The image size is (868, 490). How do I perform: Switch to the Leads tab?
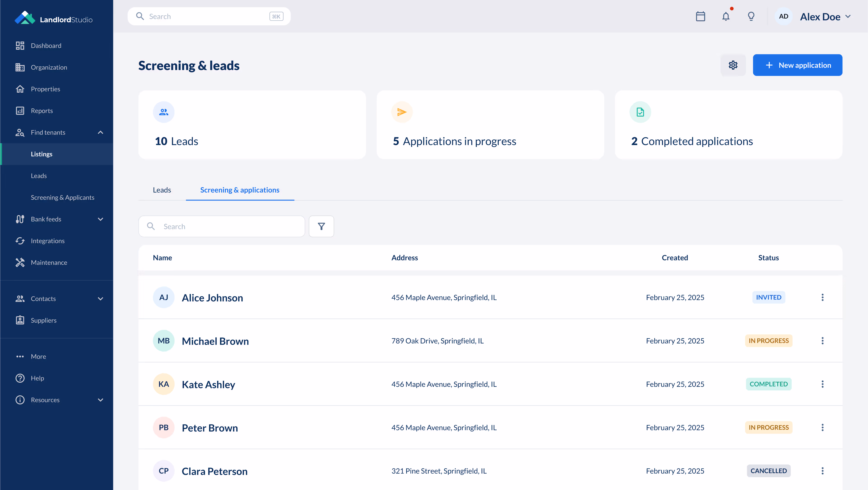click(x=162, y=190)
